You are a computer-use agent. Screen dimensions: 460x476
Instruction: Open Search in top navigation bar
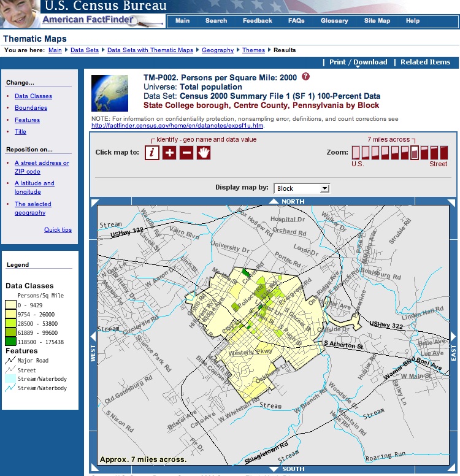(216, 21)
